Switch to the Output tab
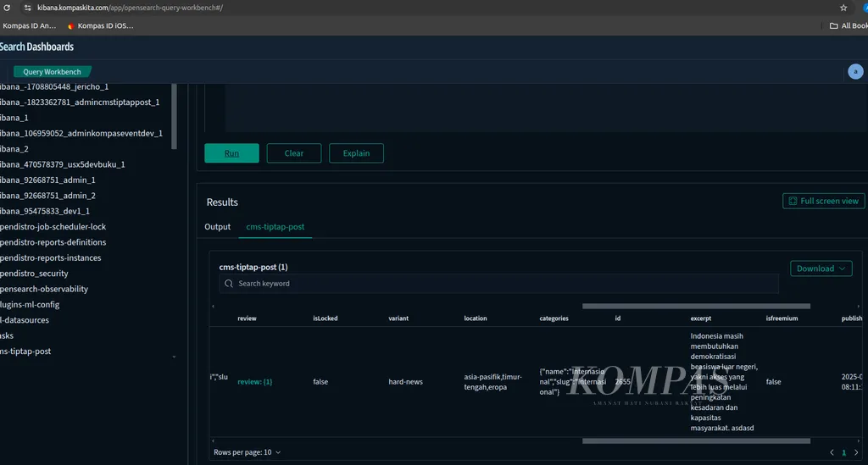 [x=218, y=227]
